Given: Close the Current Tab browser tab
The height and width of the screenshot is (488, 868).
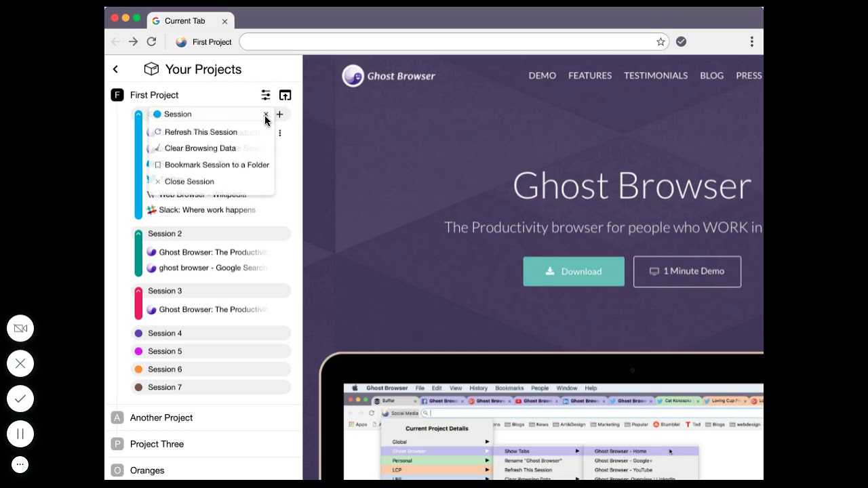Looking at the screenshot, I should tap(224, 22).
